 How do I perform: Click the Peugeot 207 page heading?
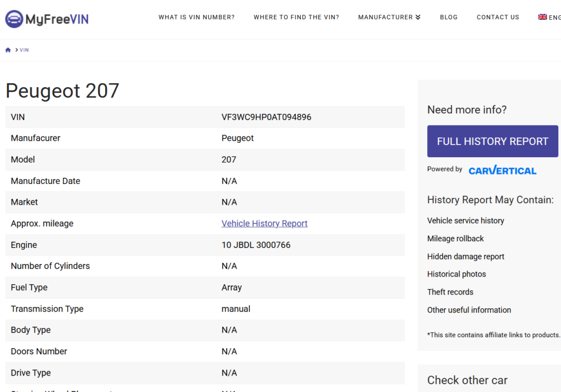click(x=62, y=90)
